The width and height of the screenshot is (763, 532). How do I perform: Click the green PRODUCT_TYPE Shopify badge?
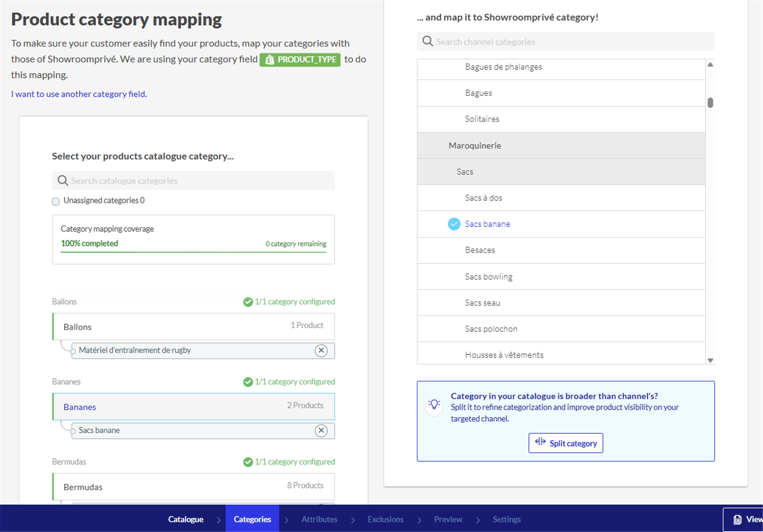tap(300, 59)
